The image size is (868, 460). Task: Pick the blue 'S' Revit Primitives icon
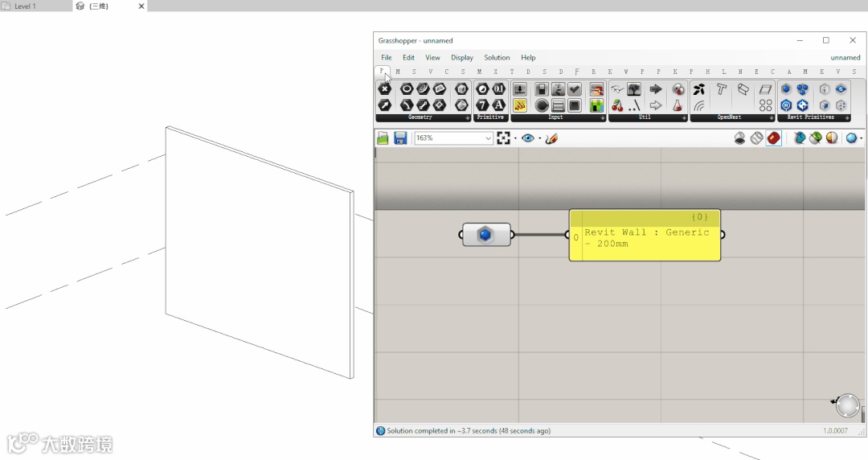coord(841,88)
